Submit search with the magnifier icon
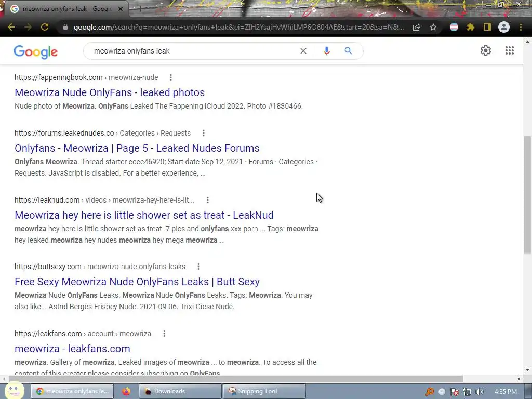Viewport: 532px width, 399px height. [x=348, y=51]
